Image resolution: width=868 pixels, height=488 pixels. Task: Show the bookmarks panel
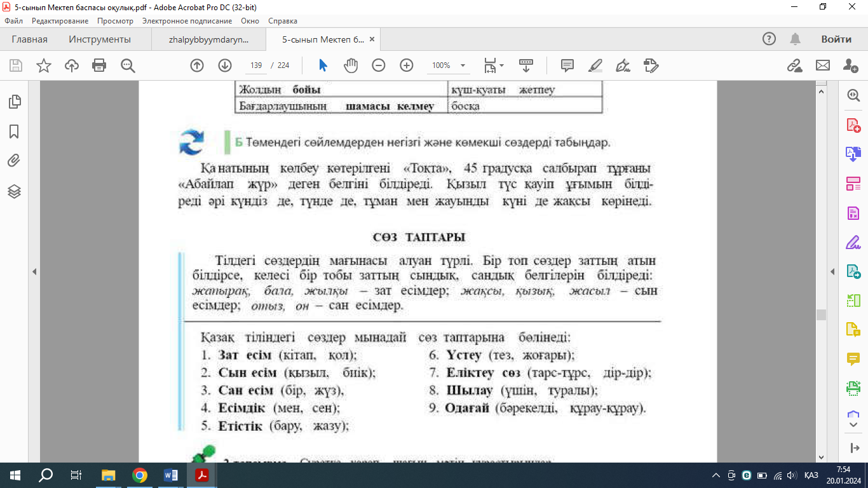point(14,132)
